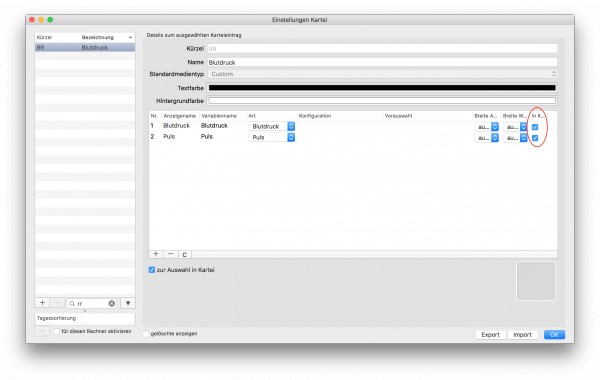Screen dimensions: 600x380
Task: Select Variablenname cell 'Blutdruck' in row 1
Action: [214, 126]
